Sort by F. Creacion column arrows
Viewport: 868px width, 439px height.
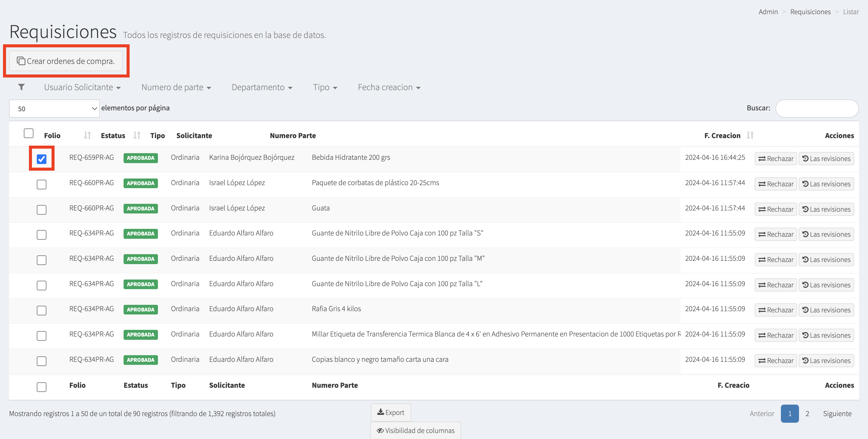(x=750, y=135)
